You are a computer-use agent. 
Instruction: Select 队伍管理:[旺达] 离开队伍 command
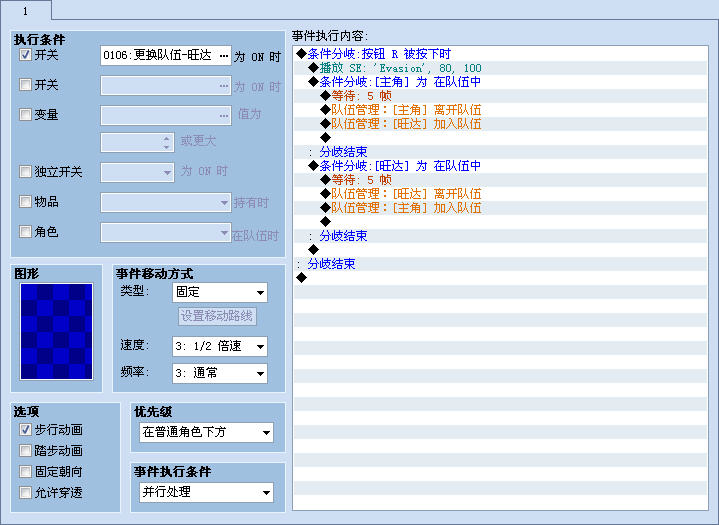click(x=500, y=194)
